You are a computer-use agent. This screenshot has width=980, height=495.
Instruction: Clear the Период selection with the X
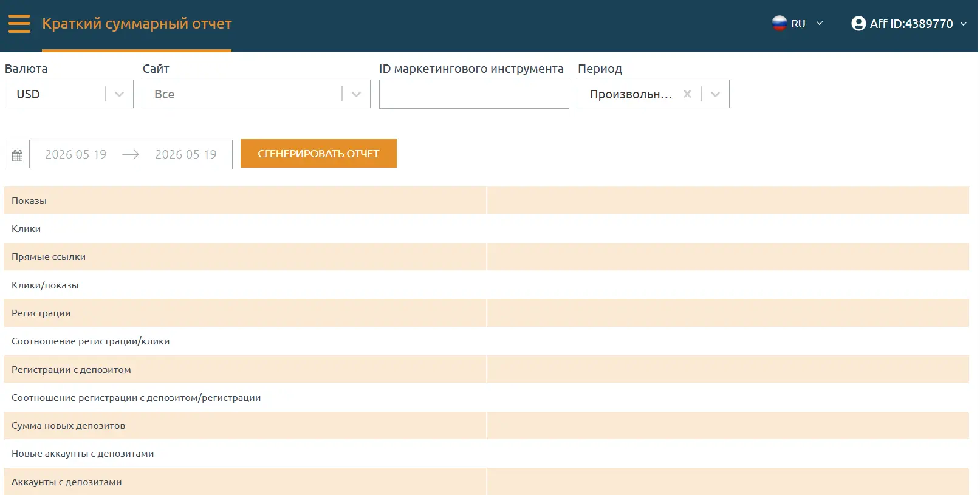[x=687, y=94]
